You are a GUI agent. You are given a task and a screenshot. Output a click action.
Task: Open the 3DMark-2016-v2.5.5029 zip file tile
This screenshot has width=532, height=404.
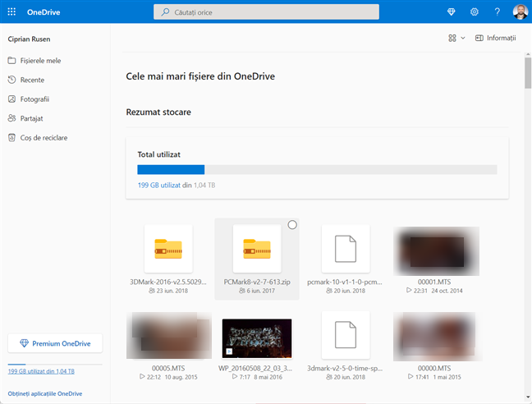point(168,249)
